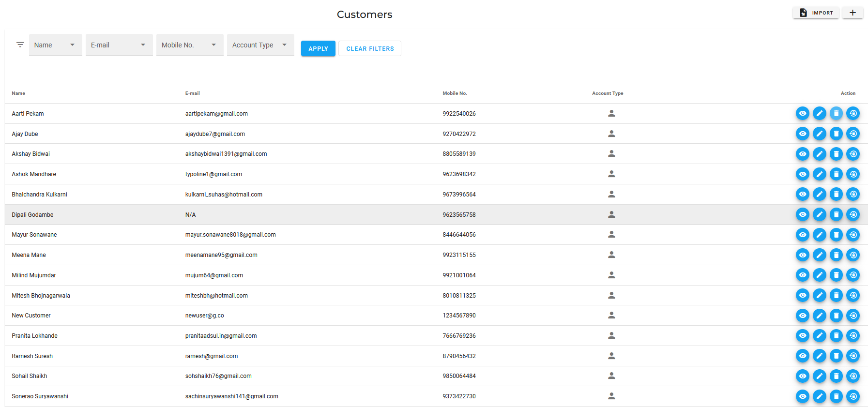The image size is (868, 407).
Task: Click the trash icon for Dipali Godambe
Action: point(836,214)
